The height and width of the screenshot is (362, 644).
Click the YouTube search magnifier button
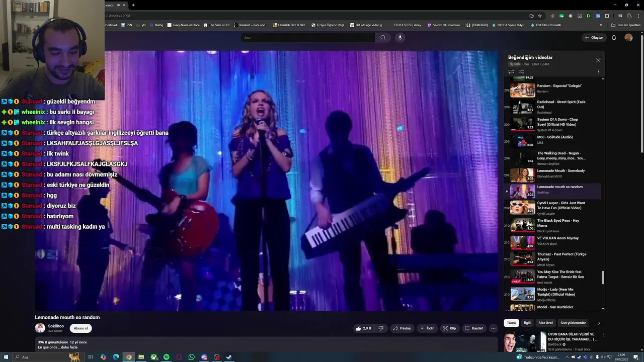(x=383, y=38)
